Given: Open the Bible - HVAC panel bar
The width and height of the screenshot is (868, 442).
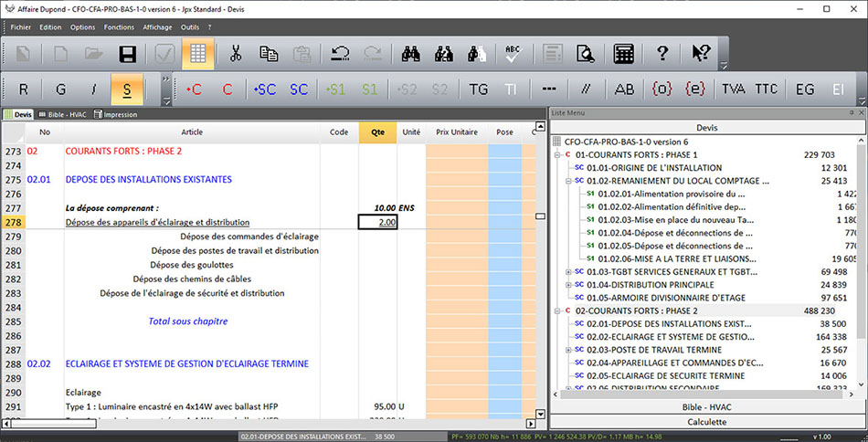Looking at the screenshot, I should coord(707,407).
